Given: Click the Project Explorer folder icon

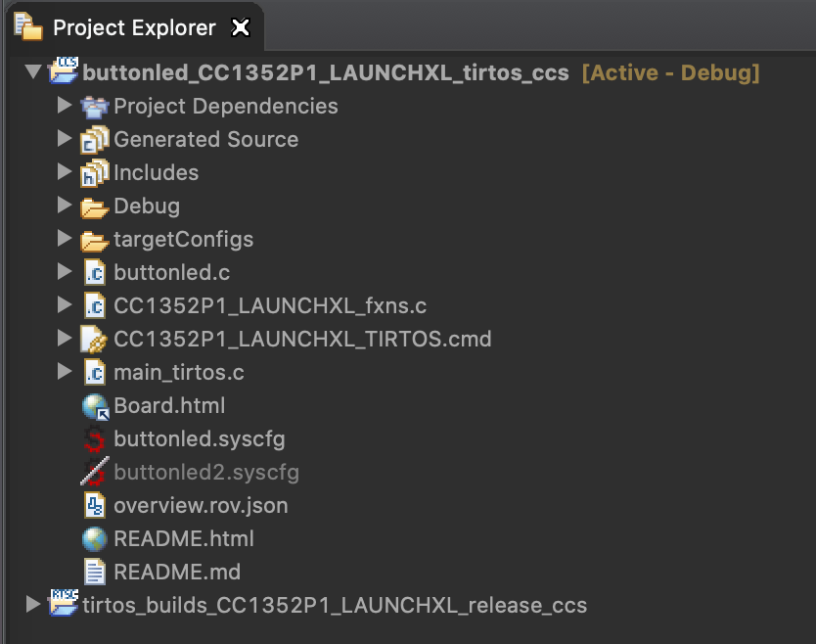Looking at the screenshot, I should pos(28,27).
